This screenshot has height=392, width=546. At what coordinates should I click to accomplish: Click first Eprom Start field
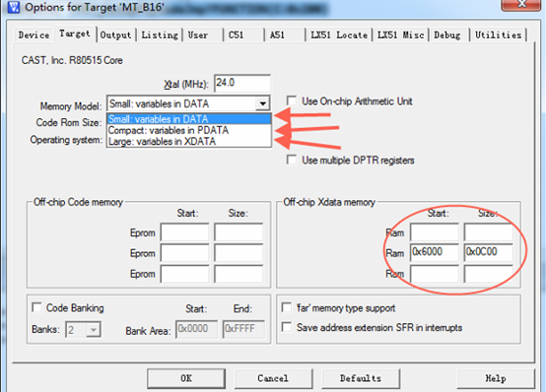pyautogui.click(x=185, y=232)
